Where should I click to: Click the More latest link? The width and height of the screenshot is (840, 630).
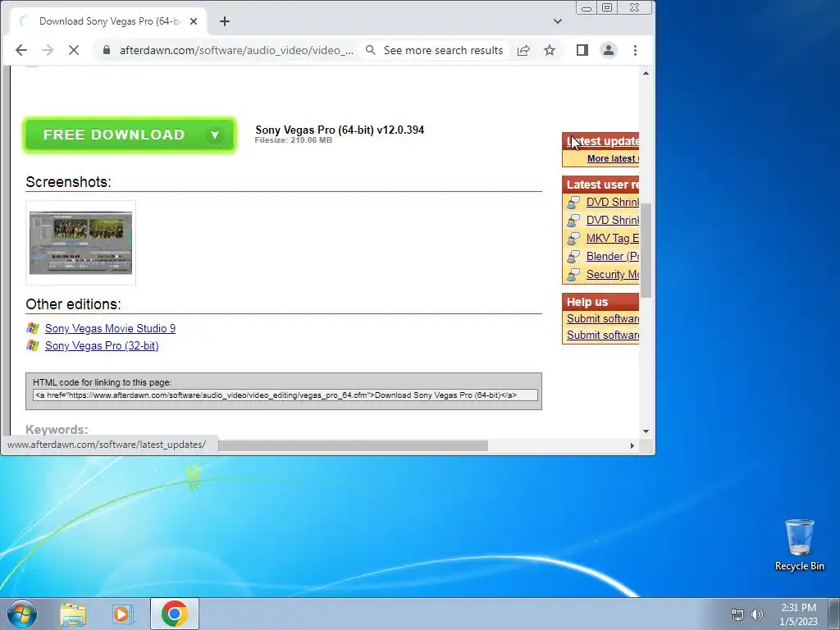tap(613, 158)
